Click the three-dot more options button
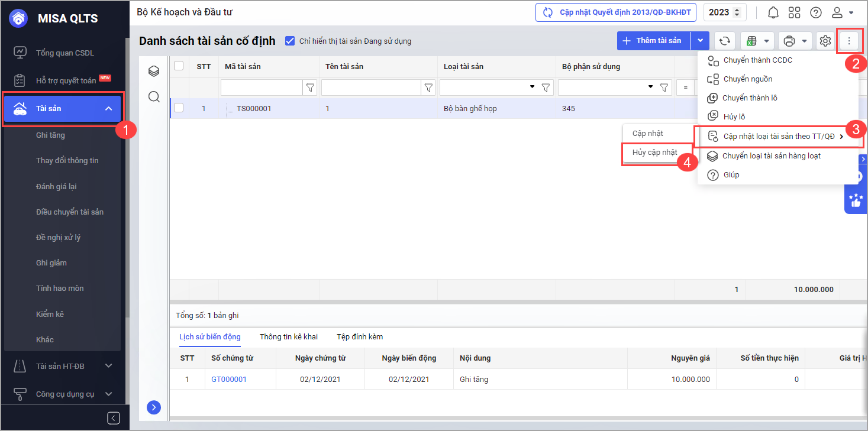 coord(849,41)
